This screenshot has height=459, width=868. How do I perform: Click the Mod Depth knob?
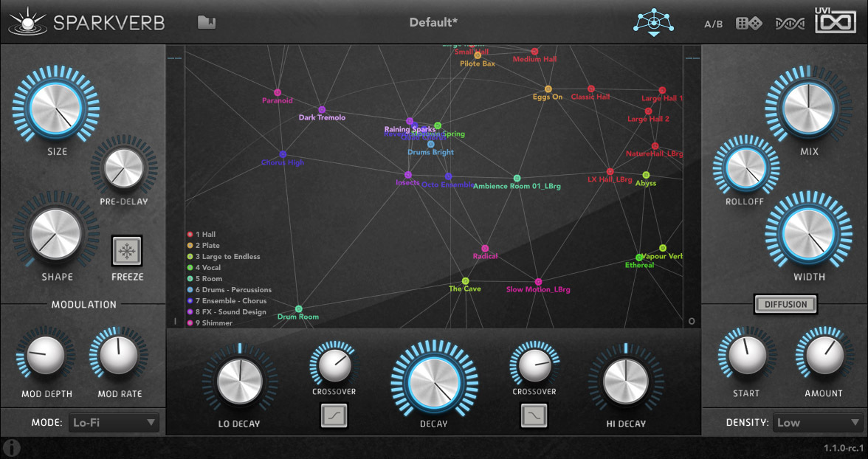46,356
